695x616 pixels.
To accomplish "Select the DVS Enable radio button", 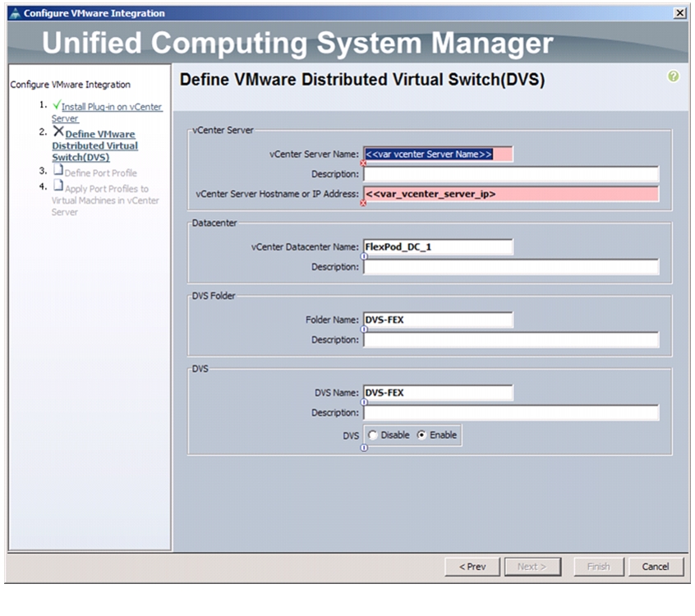I will point(421,435).
